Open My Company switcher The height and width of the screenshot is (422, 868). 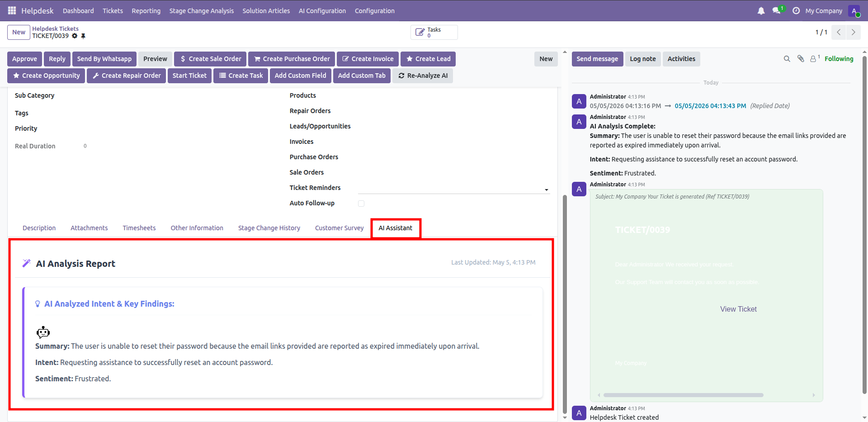coord(824,11)
